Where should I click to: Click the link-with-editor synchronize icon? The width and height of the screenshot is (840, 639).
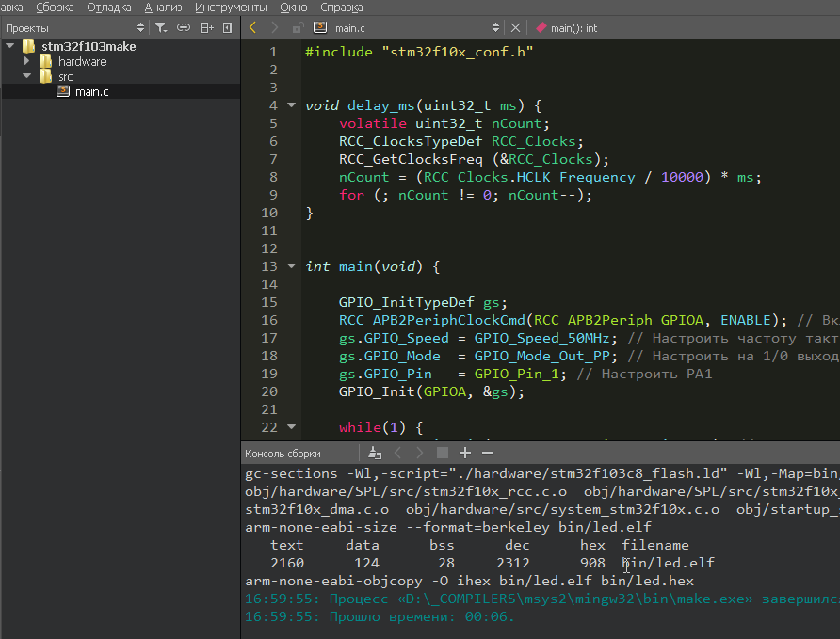[184, 28]
